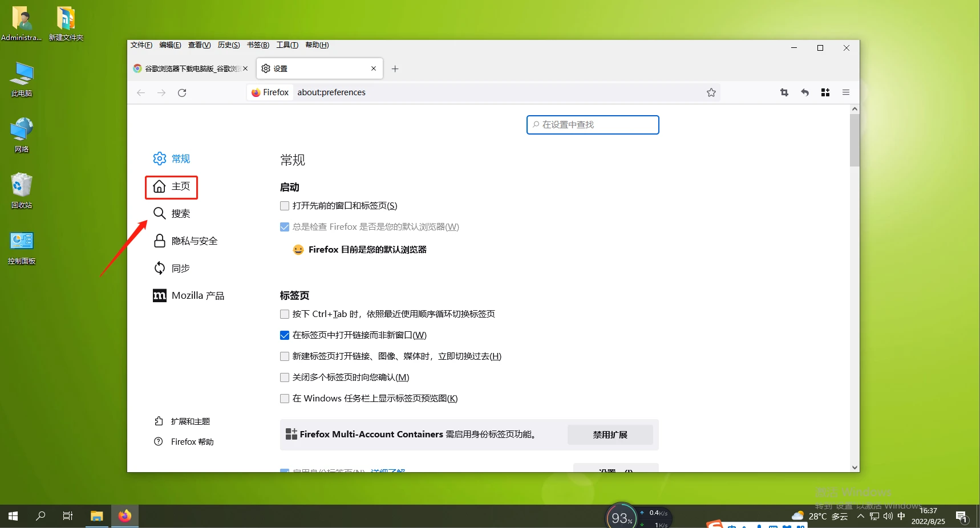
Task: Open the 隐私与安全 settings category
Action: pyautogui.click(x=185, y=241)
